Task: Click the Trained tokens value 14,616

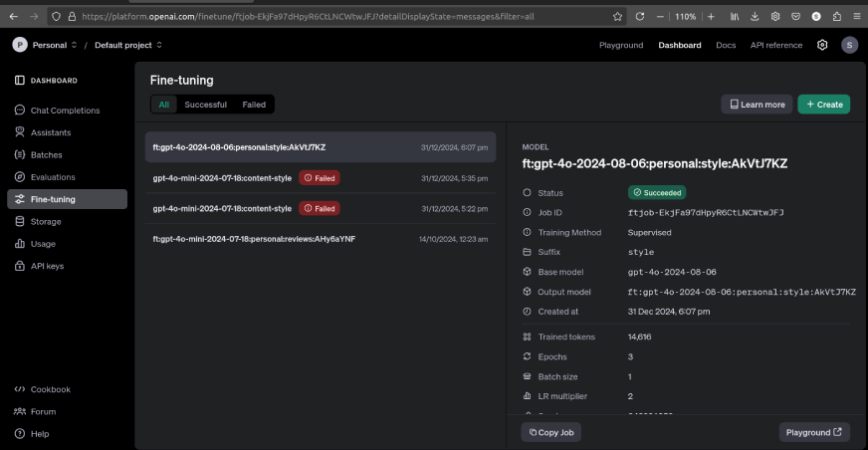Action: click(639, 337)
